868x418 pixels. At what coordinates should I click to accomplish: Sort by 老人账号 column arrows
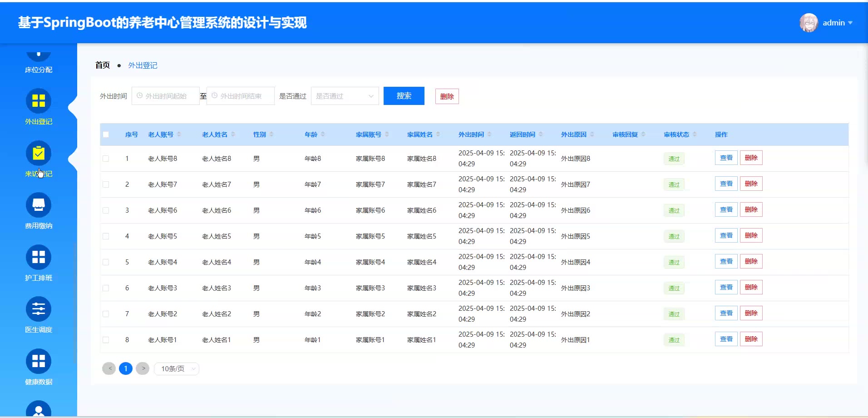[179, 134]
